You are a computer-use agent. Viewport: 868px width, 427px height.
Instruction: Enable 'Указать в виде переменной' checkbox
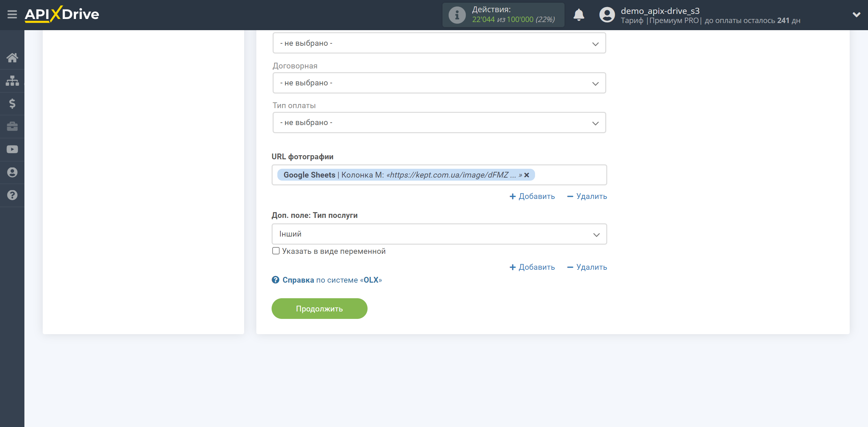click(276, 251)
